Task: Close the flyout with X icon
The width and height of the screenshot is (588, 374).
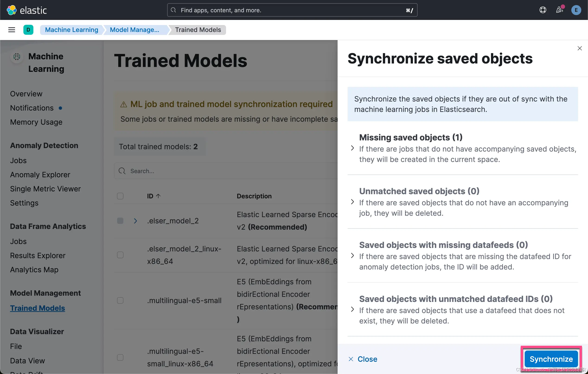Action: point(579,48)
